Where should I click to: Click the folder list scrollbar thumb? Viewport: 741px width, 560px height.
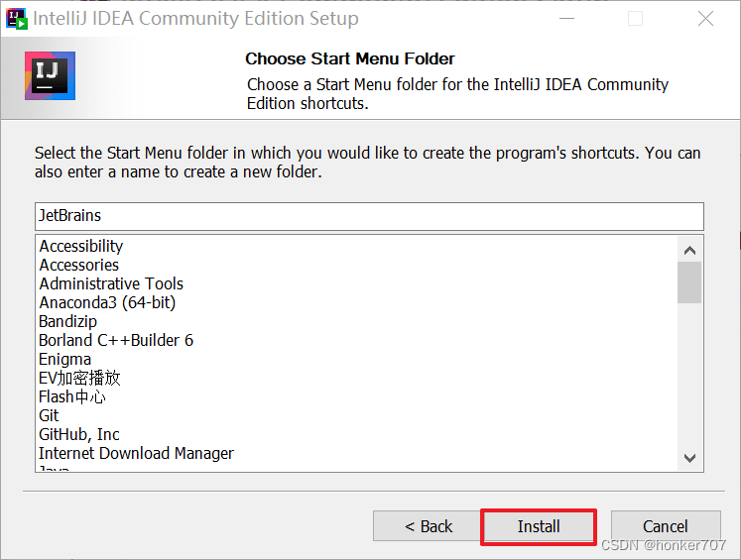(x=689, y=282)
